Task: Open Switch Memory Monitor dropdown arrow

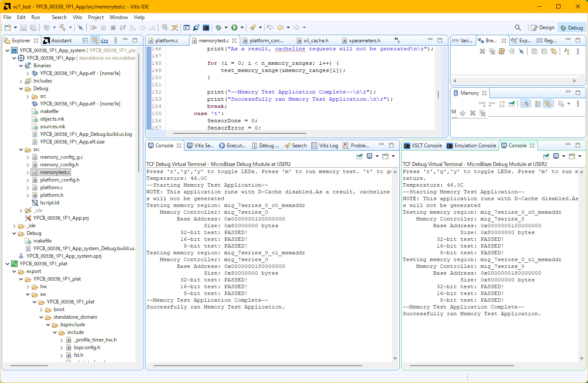Action: pyautogui.click(x=569, y=104)
